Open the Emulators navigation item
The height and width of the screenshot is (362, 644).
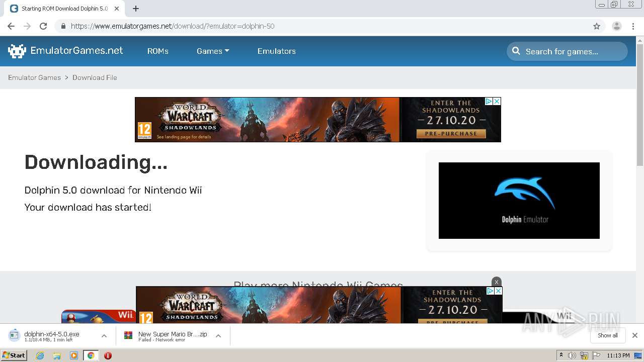pos(277,51)
